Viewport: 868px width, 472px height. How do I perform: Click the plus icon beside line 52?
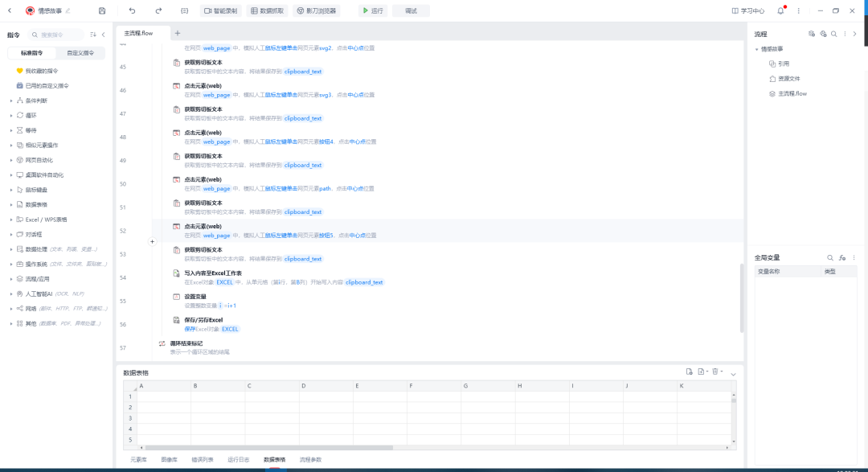(x=152, y=241)
